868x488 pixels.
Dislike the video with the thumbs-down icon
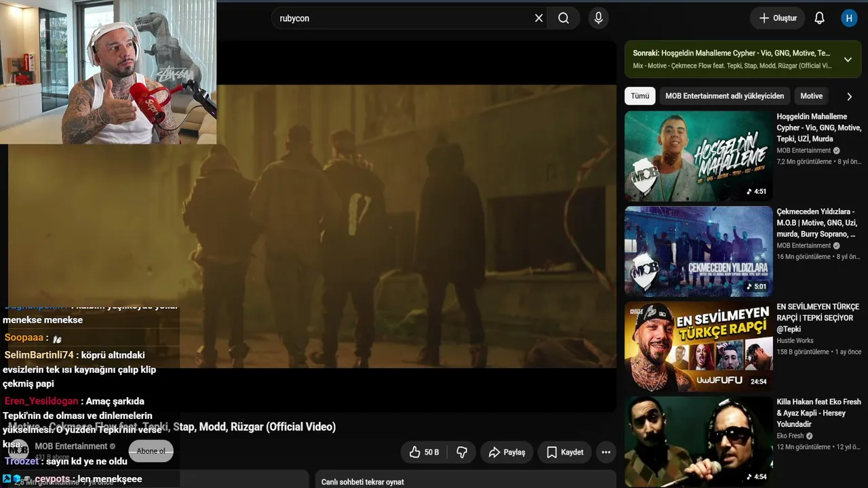click(x=461, y=452)
